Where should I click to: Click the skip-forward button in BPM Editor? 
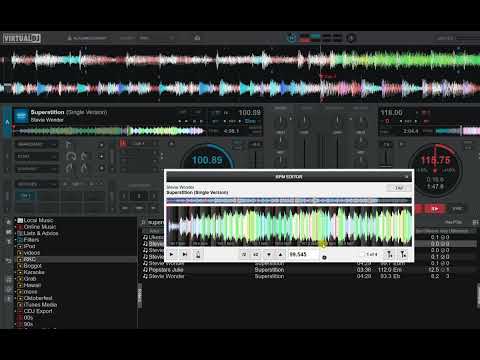(x=185, y=254)
